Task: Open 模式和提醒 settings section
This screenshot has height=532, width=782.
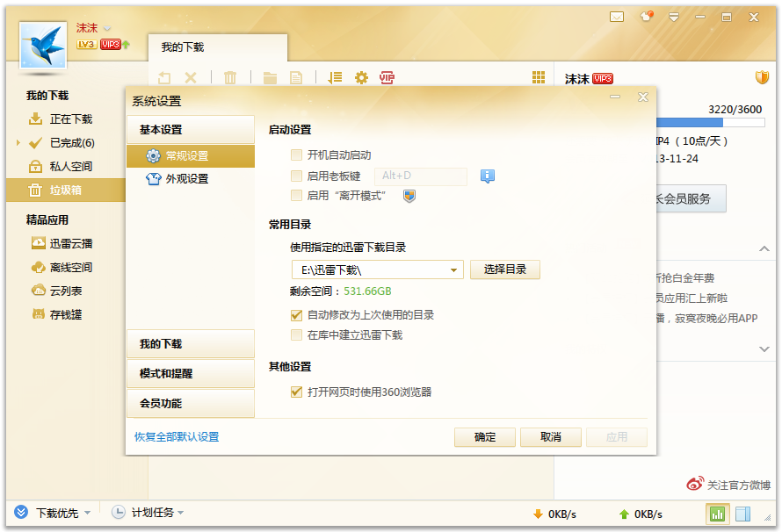Action: pos(191,374)
